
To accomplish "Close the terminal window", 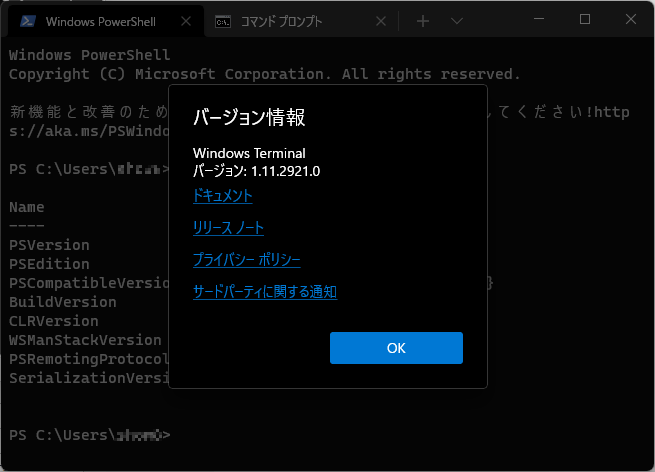I will [631, 19].
